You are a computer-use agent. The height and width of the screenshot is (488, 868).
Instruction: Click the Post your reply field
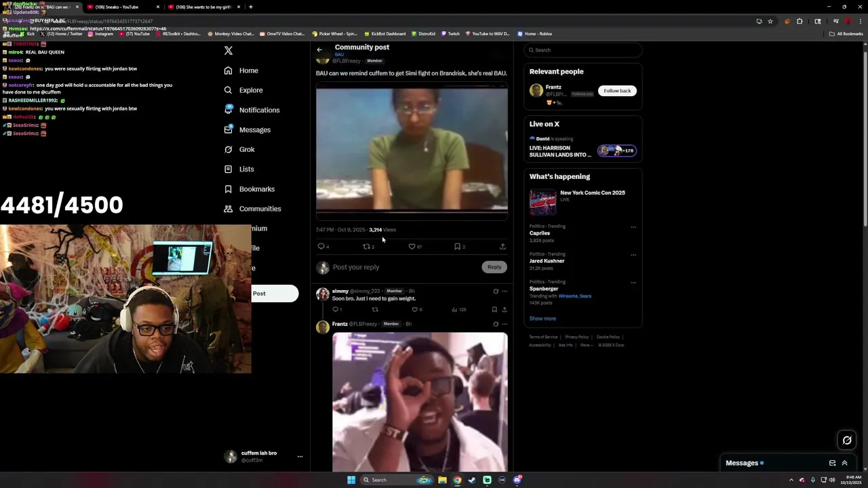pyautogui.click(x=403, y=267)
